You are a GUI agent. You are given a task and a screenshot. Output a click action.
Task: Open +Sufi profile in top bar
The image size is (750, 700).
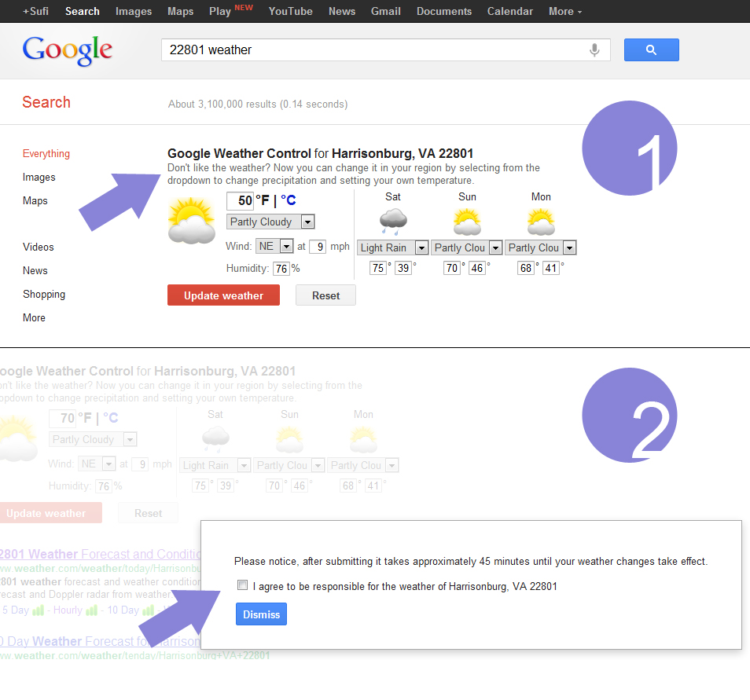[x=35, y=11]
